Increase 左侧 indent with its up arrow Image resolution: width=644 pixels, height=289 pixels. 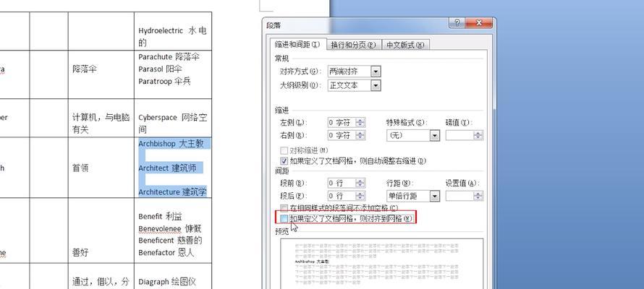(360, 120)
